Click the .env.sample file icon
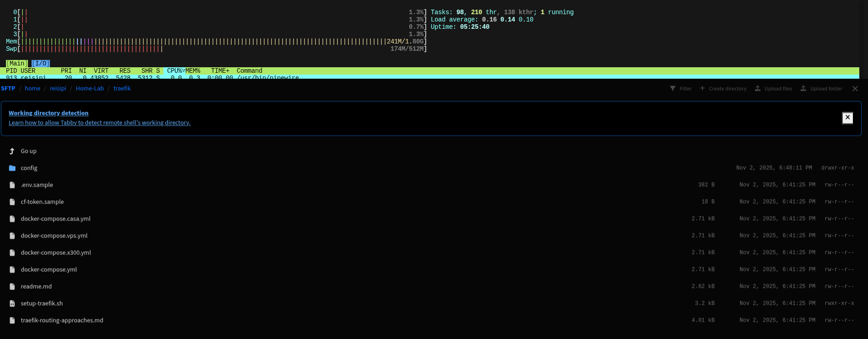Image resolution: width=868 pixels, height=339 pixels. (12, 185)
